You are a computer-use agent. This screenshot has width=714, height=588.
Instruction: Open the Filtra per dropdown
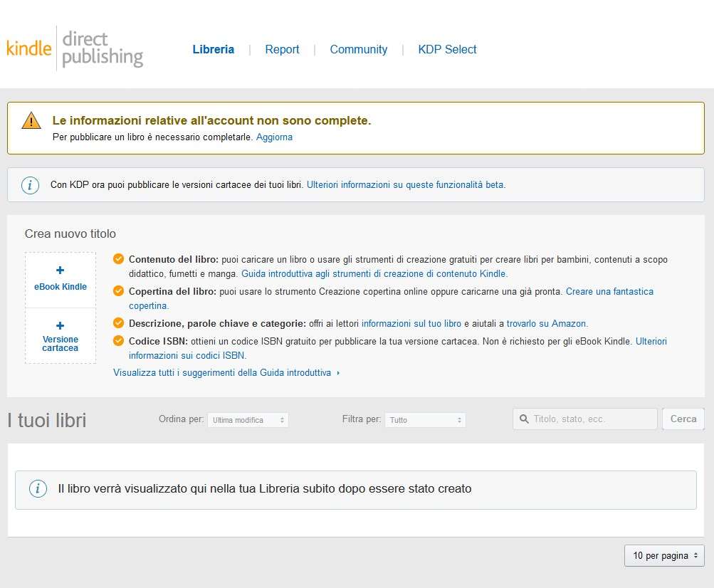point(425,420)
